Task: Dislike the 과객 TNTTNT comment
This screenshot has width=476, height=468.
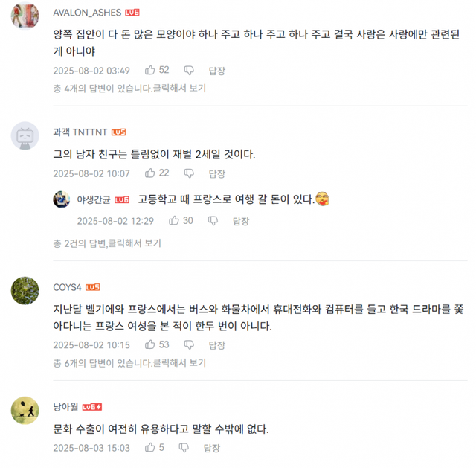Action: click(189, 173)
